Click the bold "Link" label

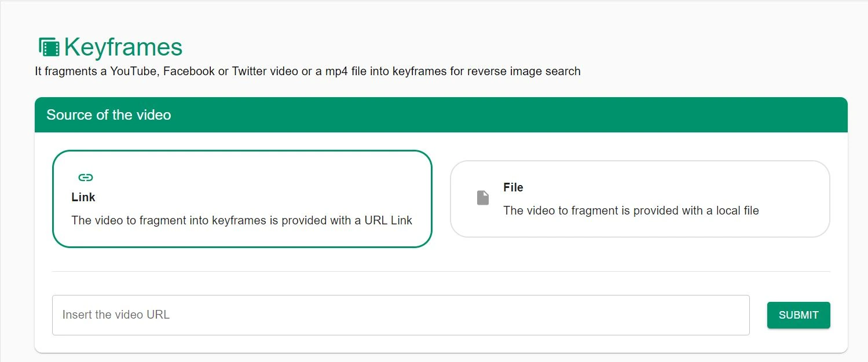tap(83, 197)
